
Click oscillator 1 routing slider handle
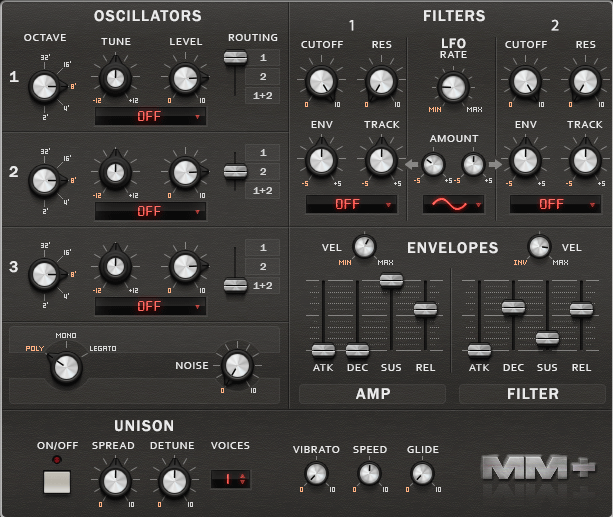coord(235,58)
